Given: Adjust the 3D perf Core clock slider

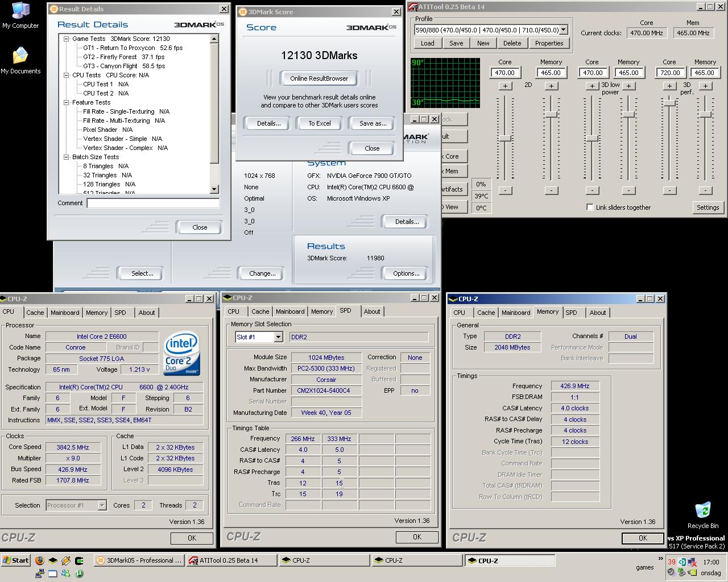Looking at the screenshot, I should [669, 102].
